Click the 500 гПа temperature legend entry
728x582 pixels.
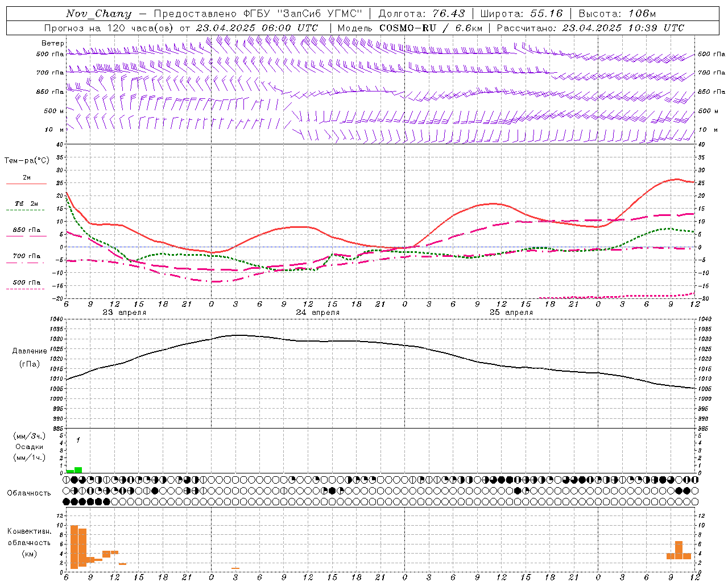(x=27, y=282)
